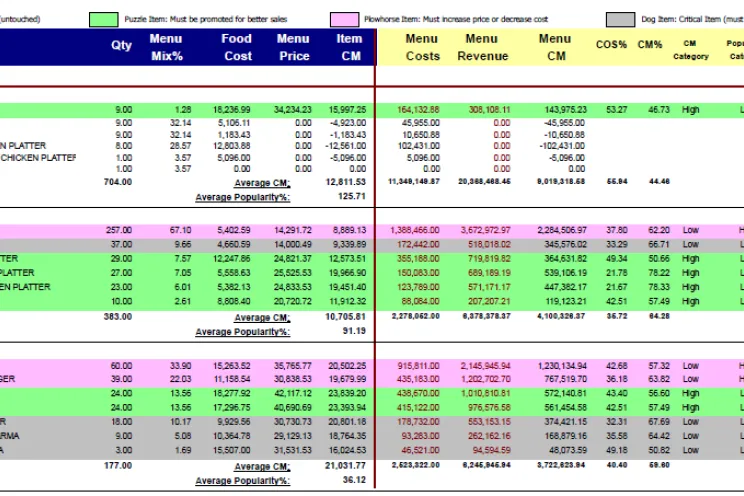Select the food cost cell 12,247.86
Image resolution: width=744 pixels, height=496 pixels.
click(232, 259)
